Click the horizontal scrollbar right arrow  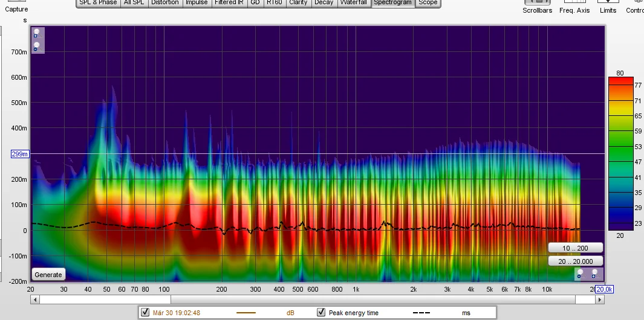coord(600,299)
